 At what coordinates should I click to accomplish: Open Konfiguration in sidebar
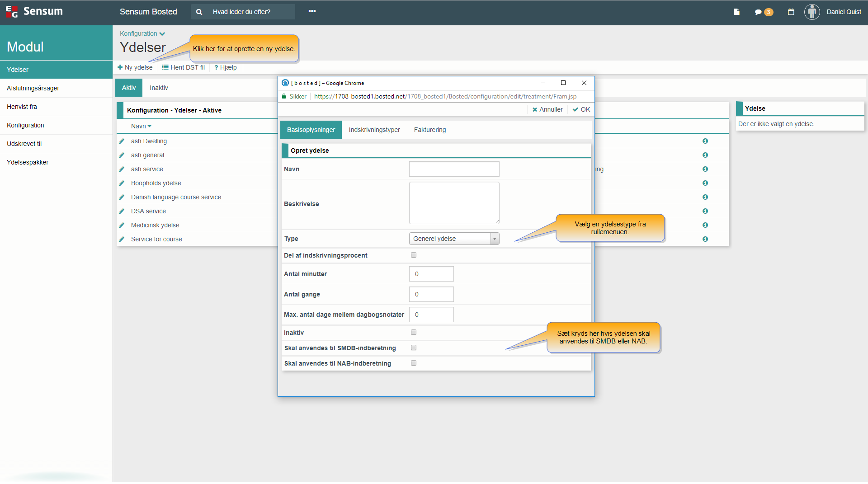click(x=56, y=125)
